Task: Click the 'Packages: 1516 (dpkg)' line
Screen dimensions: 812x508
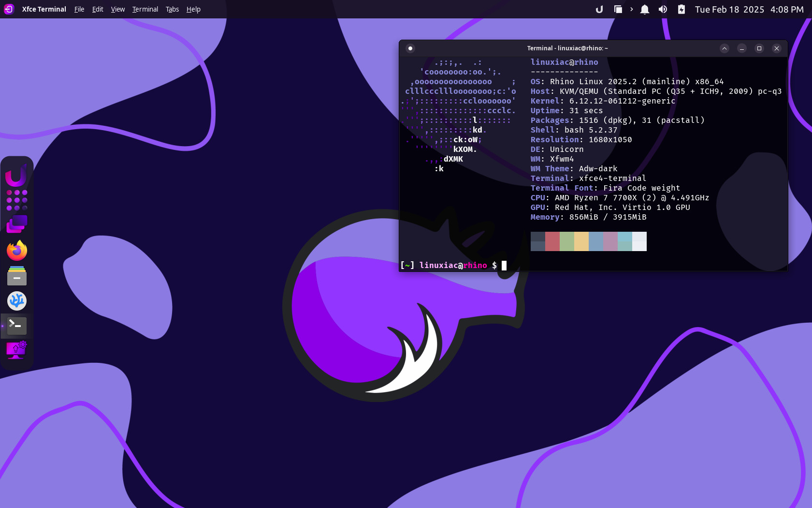Action: coord(617,120)
